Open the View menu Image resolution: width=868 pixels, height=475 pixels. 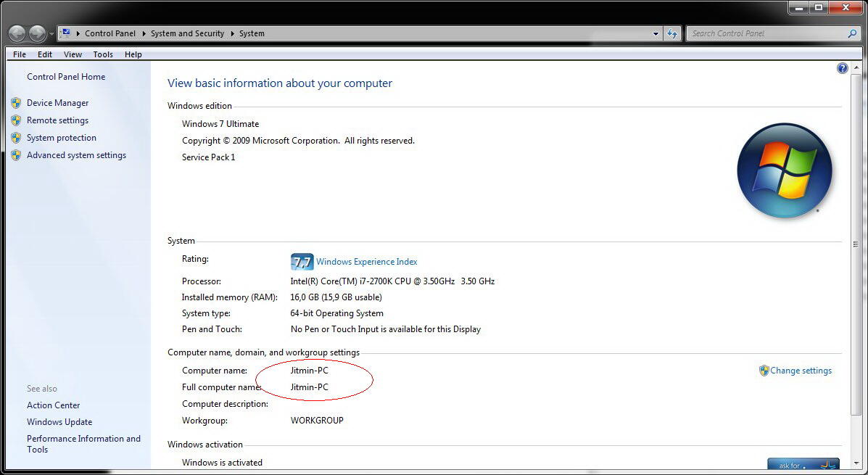pyautogui.click(x=73, y=54)
